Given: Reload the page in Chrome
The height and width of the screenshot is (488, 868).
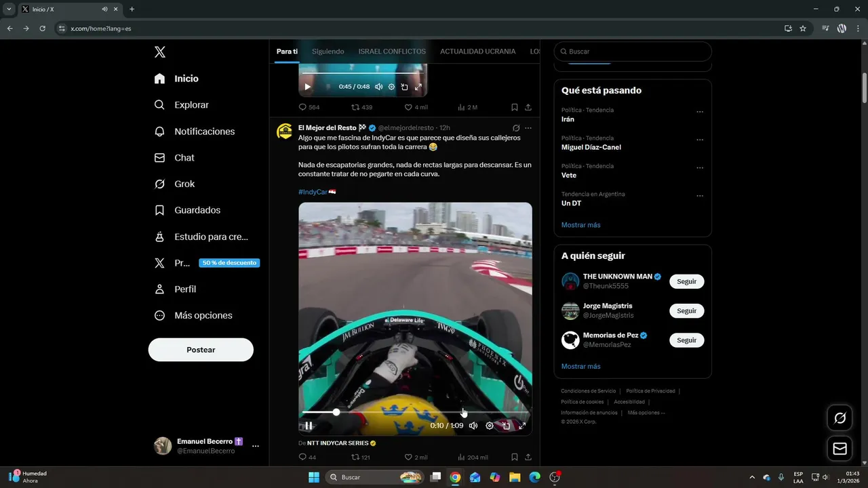Looking at the screenshot, I should (42, 28).
